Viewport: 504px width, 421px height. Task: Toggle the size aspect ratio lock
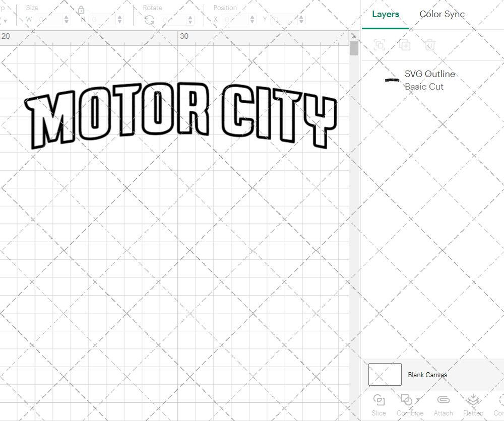point(81,10)
